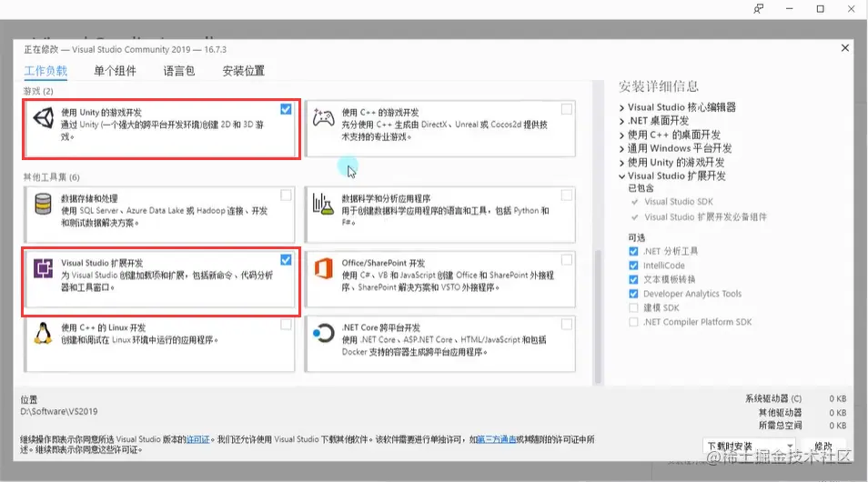The height and width of the screenshot is (482, 868).
Task: Click the Linux penguin icon
Action: [x=43, y=334]
